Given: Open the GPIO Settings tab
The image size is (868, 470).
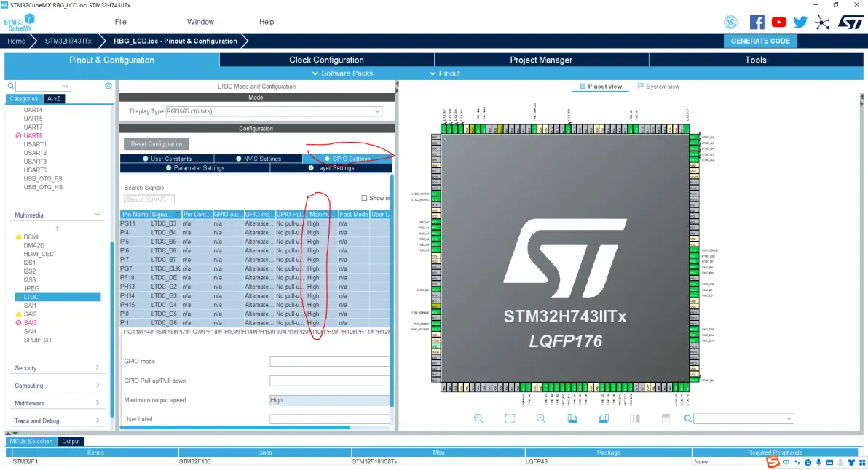Looking at the screenshot, I should [x=347, y=159].
